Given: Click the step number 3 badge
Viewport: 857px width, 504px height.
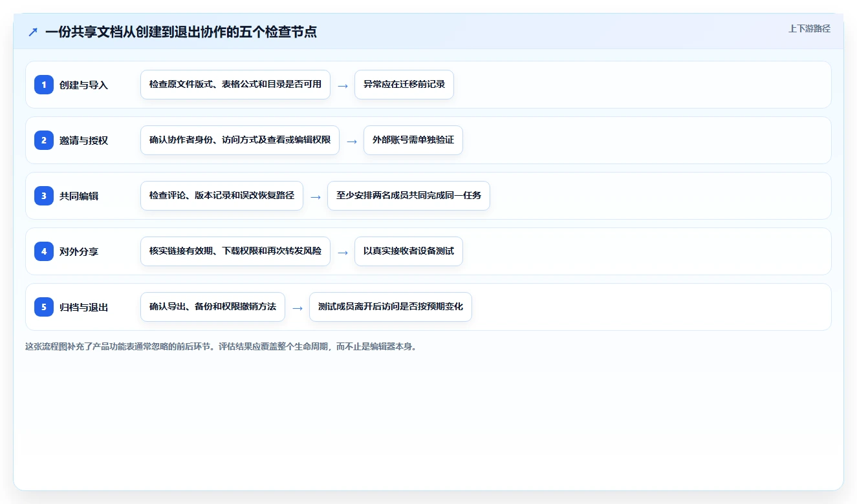Looking at the screenshot, I should [x=44, y=196].
